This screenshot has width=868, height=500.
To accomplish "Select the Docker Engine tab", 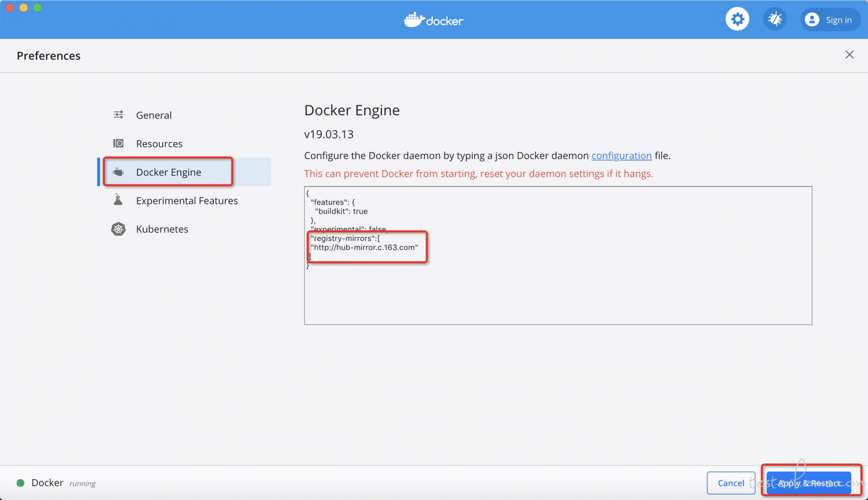I will coord(184,172).
